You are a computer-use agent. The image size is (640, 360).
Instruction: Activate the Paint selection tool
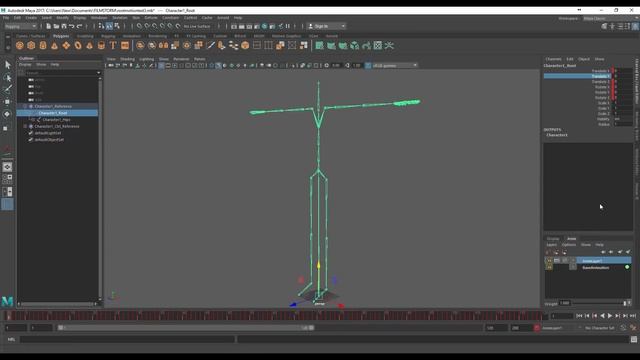(x=7, y=89)
